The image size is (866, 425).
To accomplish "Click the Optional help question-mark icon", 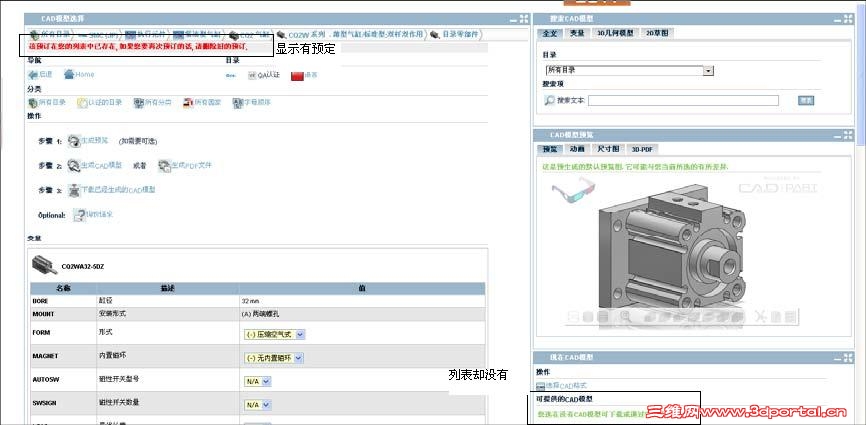I will 80,215.
